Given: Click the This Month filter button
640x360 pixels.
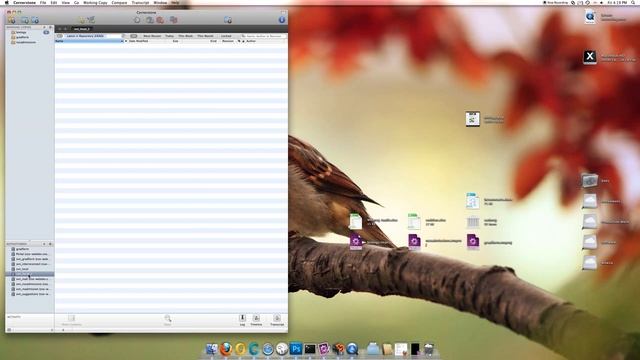Looking at the screenshot, I should pos(205,36).
